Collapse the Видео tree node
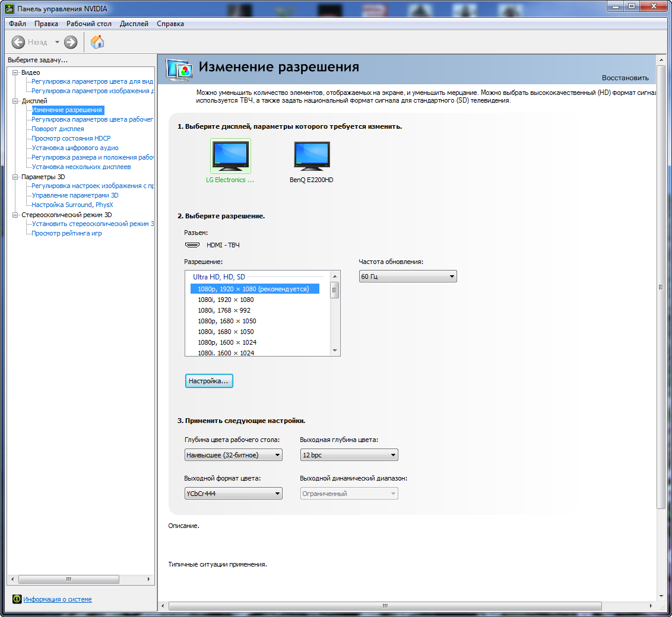 [15, 72]
